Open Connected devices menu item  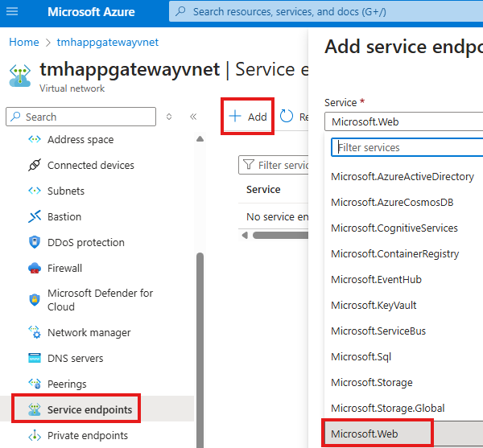click(x=90, y=165)
